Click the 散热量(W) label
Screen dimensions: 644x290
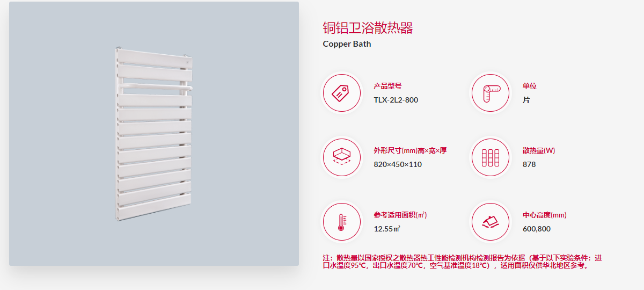point(539,150)
